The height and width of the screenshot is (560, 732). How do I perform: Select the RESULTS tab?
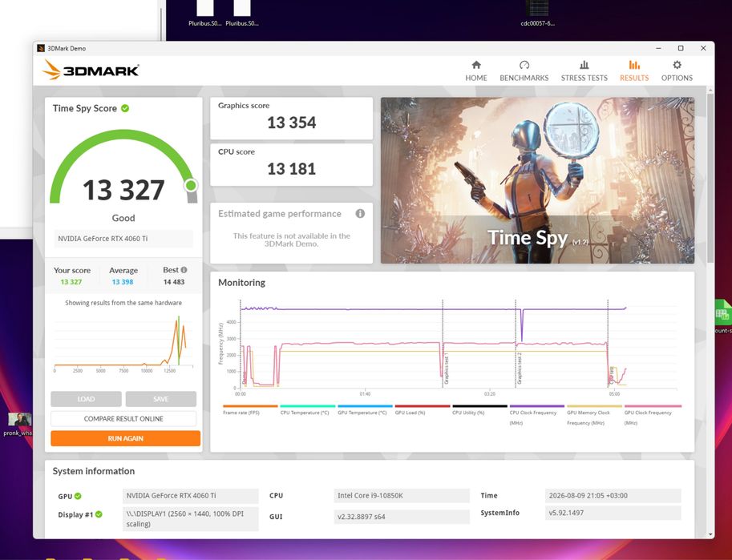tap(634, 71)
